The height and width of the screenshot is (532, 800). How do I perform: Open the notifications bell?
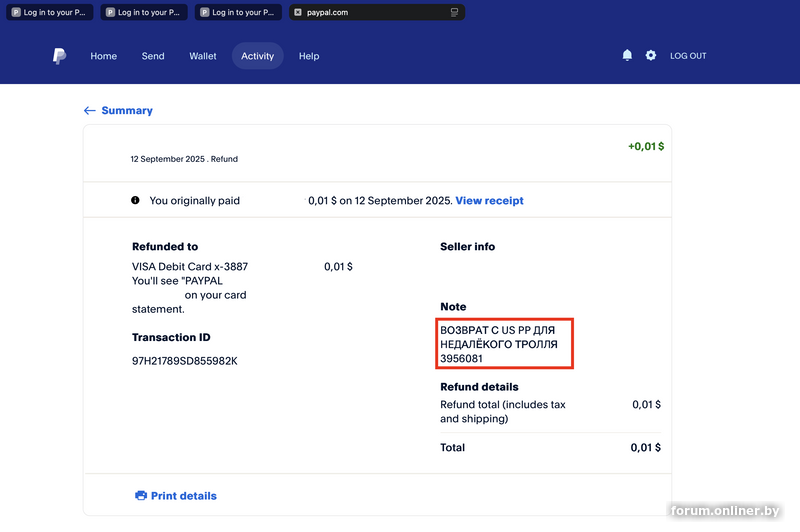coord(627,56)
